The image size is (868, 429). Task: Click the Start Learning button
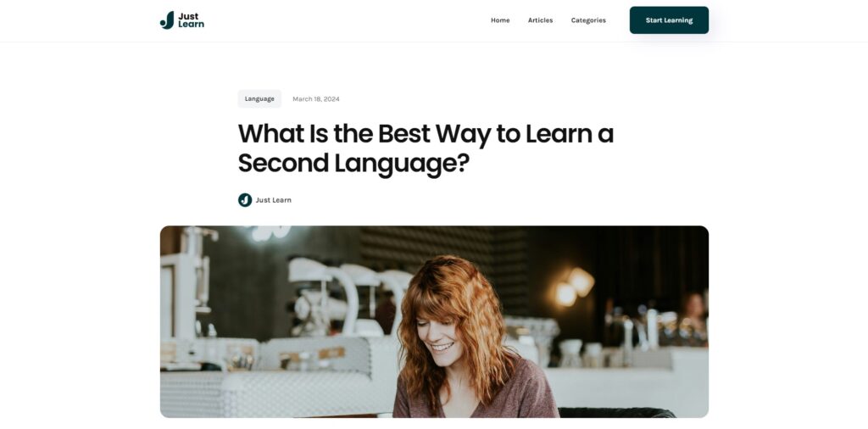coord(669,20)
